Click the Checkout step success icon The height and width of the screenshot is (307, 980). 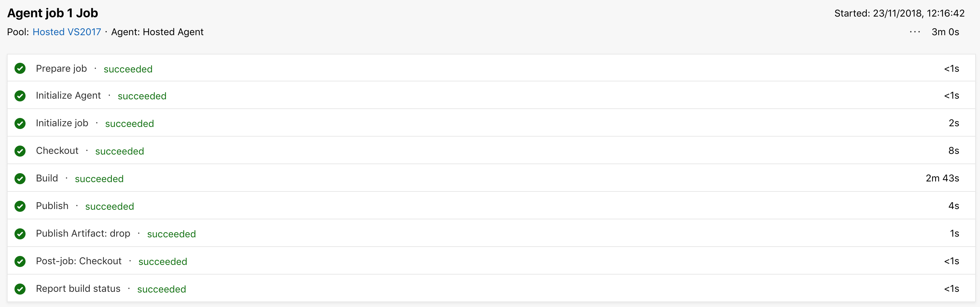pyautogui.click(x=20, y=151)
